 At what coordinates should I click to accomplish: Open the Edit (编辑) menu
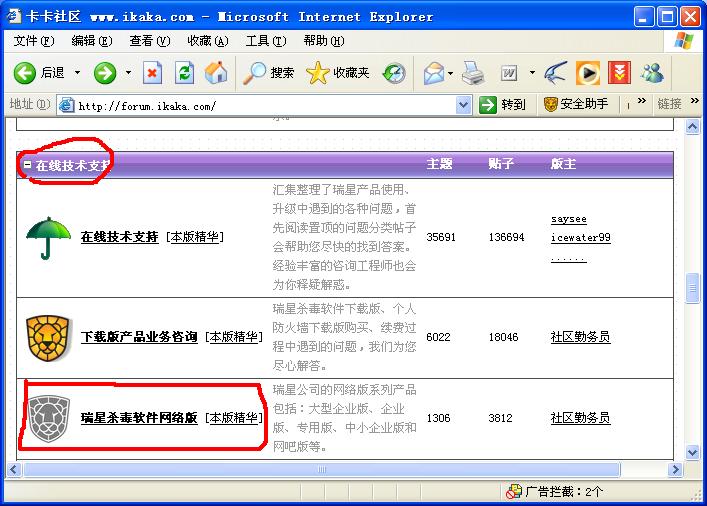coord(92,41)
